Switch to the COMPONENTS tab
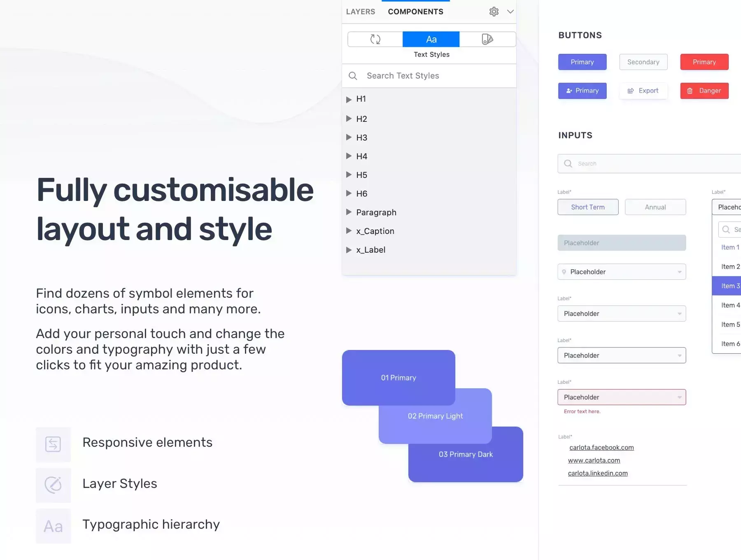741x560 pixels. 415,12
